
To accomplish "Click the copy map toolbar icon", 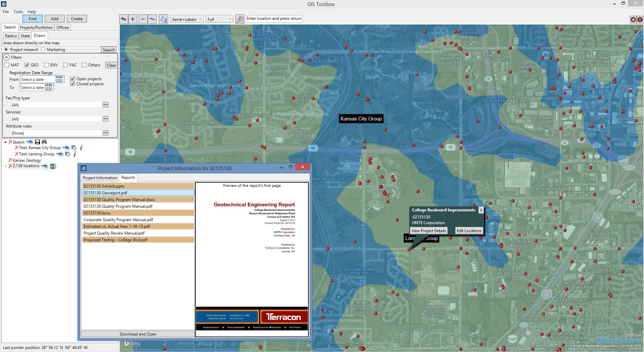I will (x=163, y=19).
